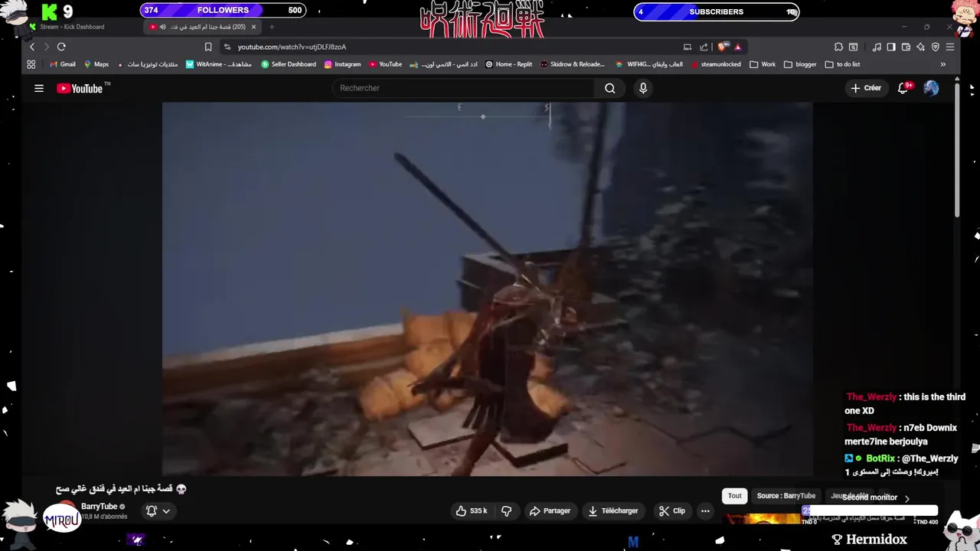Open the WitAnime bookmark

[218, 64]
